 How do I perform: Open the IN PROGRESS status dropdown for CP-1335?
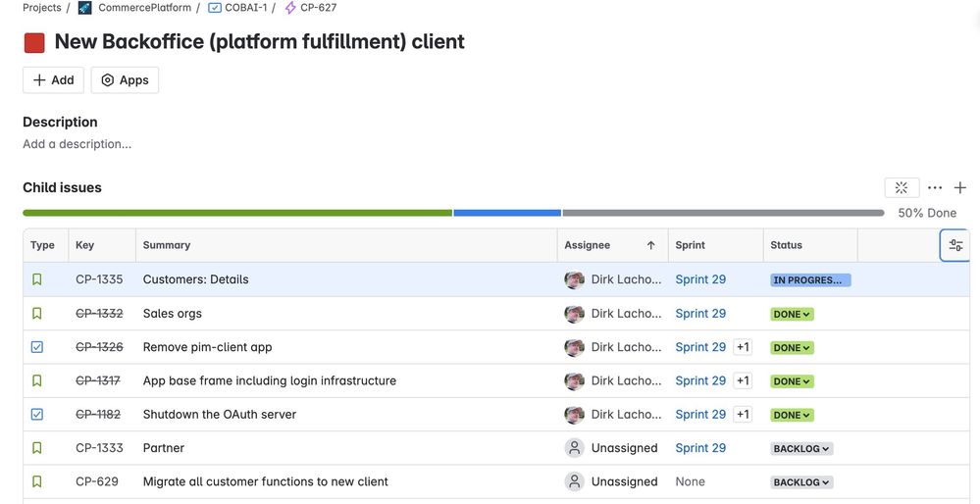click(x=810, y=279)
